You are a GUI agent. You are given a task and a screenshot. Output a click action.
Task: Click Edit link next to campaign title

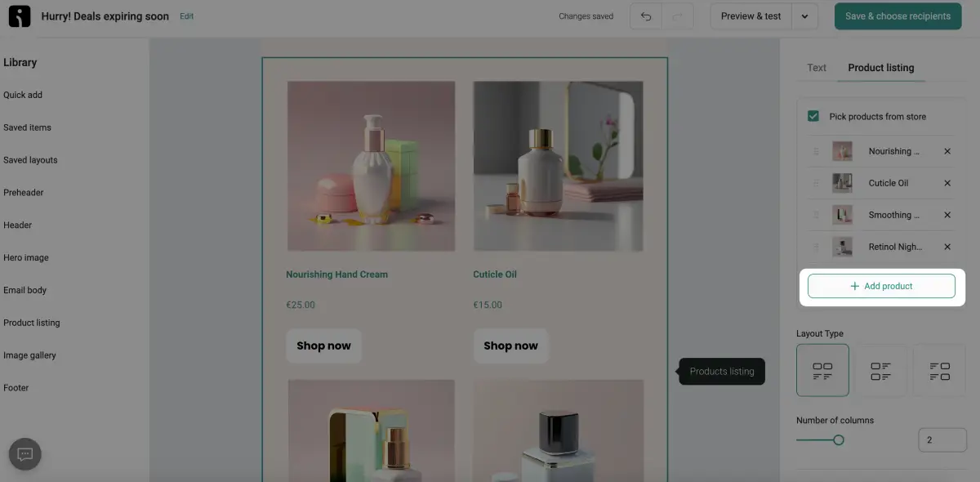click(187, 16)
